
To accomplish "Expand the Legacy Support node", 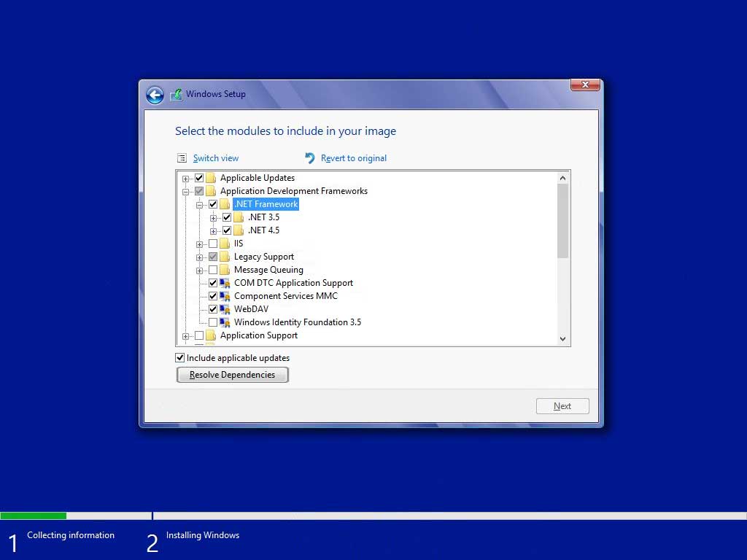I will (x=199, y=257).
